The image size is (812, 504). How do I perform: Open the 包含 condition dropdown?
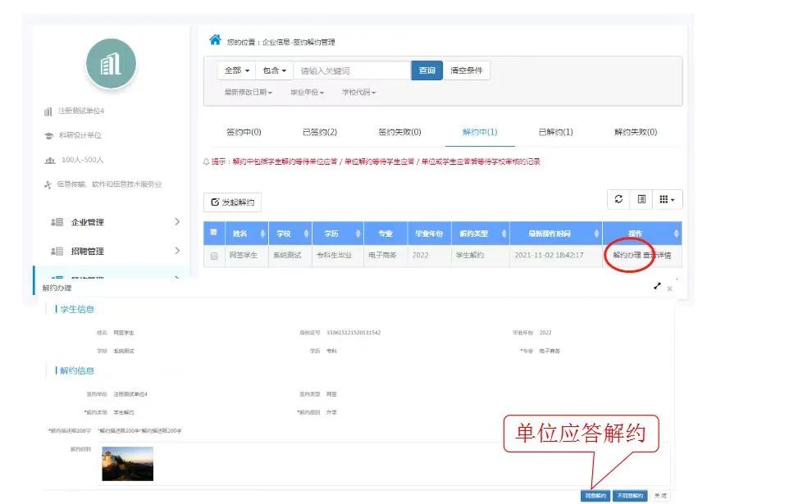275,70
